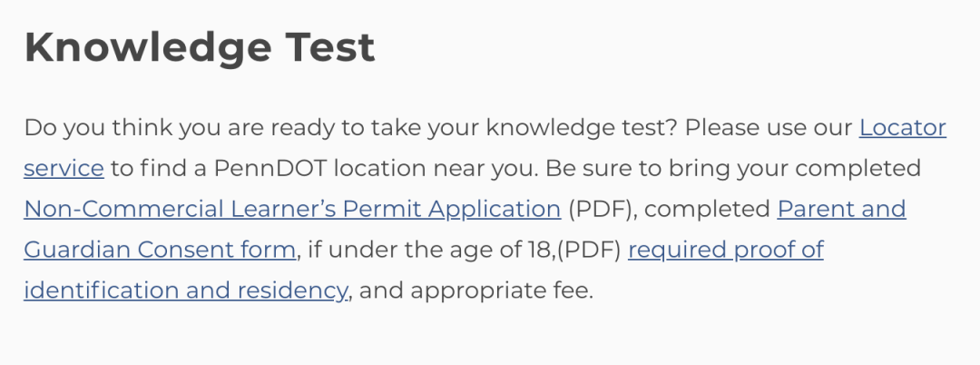Click the words "knowledge test?" in the paragraph
980x365 pixels.
(x=582, y=128)
